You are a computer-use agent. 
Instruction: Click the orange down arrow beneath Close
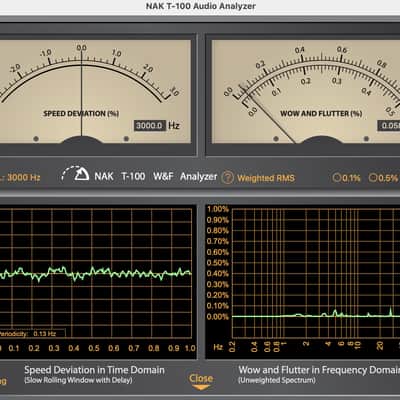[201, 387]
